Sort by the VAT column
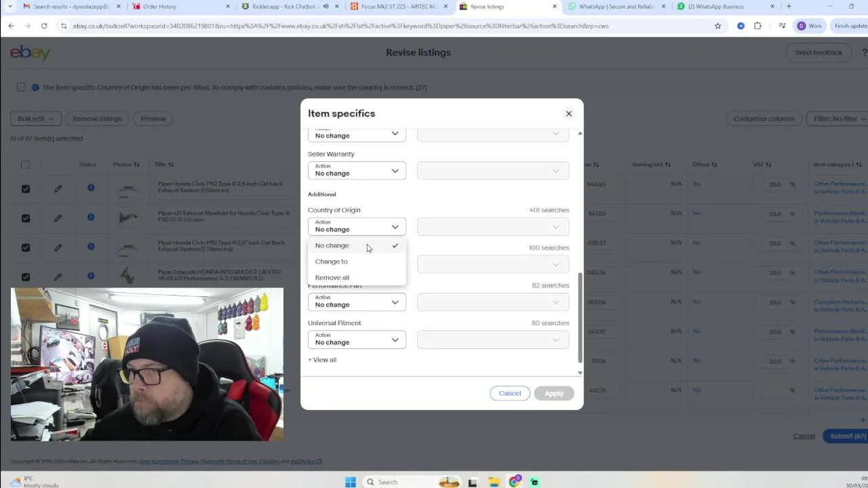Image resolution: width=868 pixels, height=488 pixels. 762,164
